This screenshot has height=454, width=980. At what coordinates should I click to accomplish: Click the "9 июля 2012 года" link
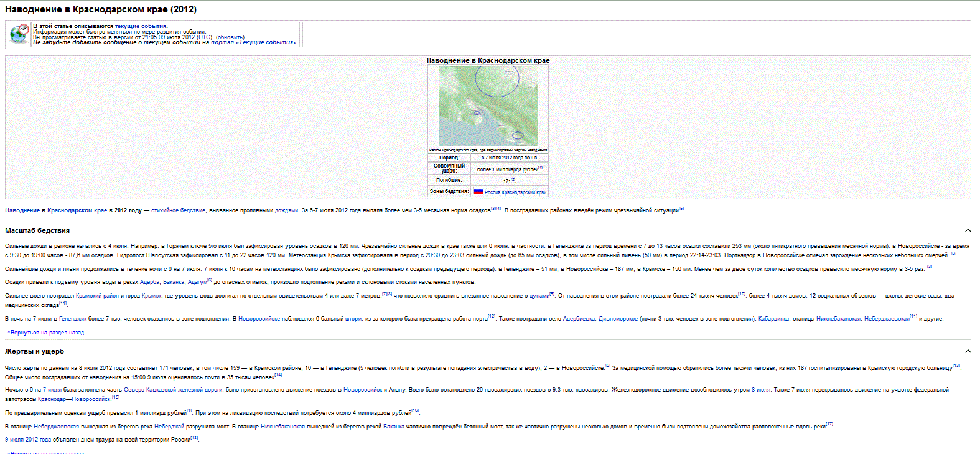[28, 440]
